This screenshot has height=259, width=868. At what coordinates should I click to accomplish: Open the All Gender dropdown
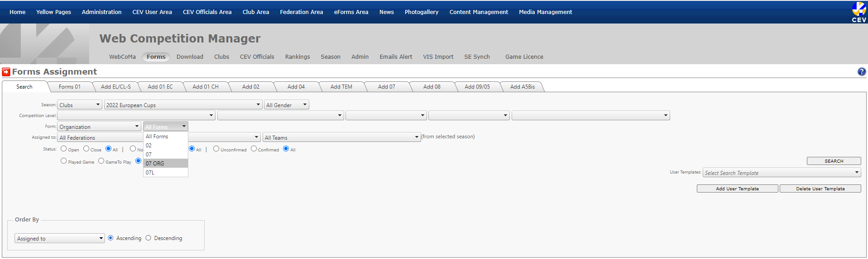point(287,105)
